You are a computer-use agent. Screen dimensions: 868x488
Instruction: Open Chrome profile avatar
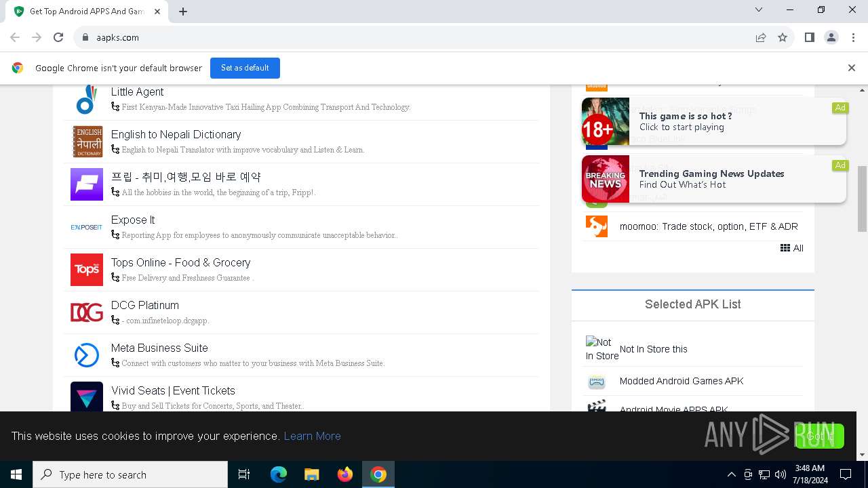[x=831, y=37]
